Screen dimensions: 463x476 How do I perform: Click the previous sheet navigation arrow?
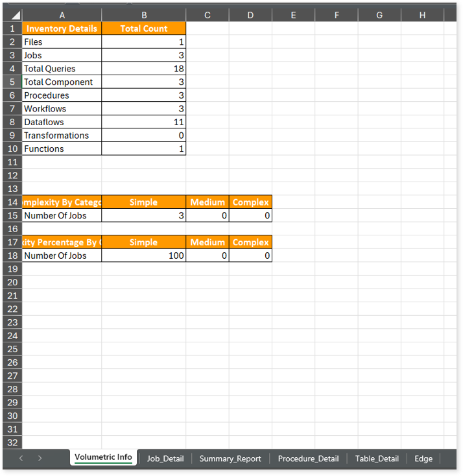point(21,458)
